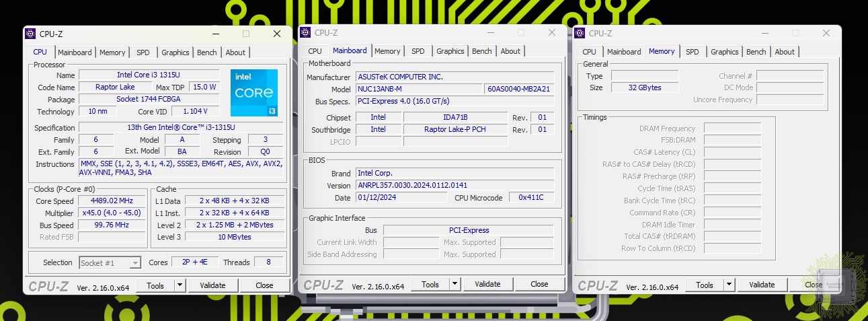The height and width of the screenshot is (321, 868).
Task: Click the Model value NUC13ANB-M
Action: pos(418,90)
